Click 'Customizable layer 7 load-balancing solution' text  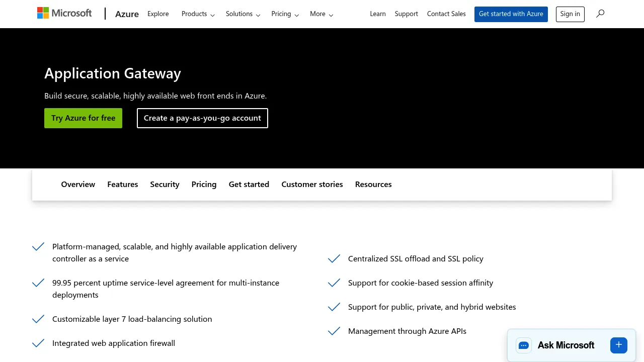coord(132,319)
